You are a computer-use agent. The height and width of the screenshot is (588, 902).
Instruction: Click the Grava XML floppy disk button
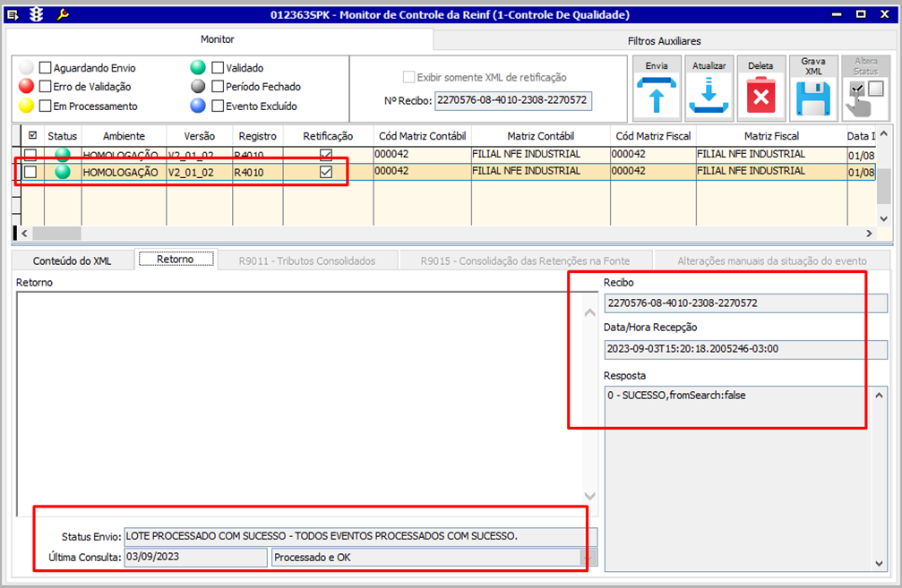coord(813,89)
